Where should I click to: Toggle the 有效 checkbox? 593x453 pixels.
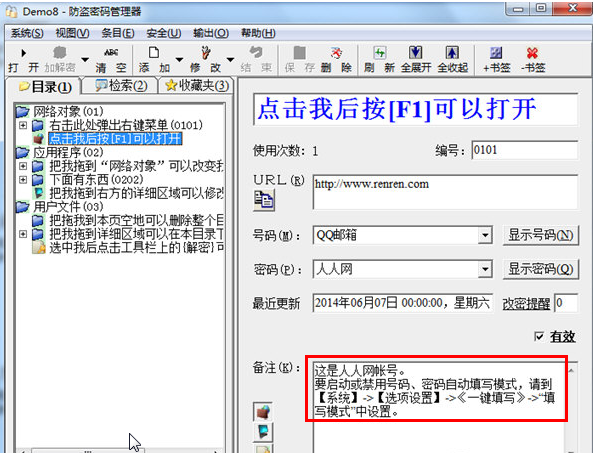539,336
